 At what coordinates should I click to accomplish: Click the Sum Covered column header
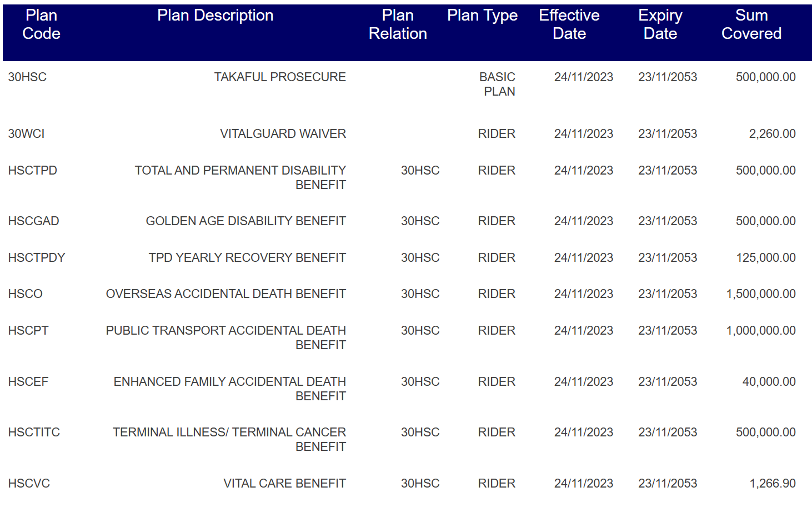coord(751,24)
